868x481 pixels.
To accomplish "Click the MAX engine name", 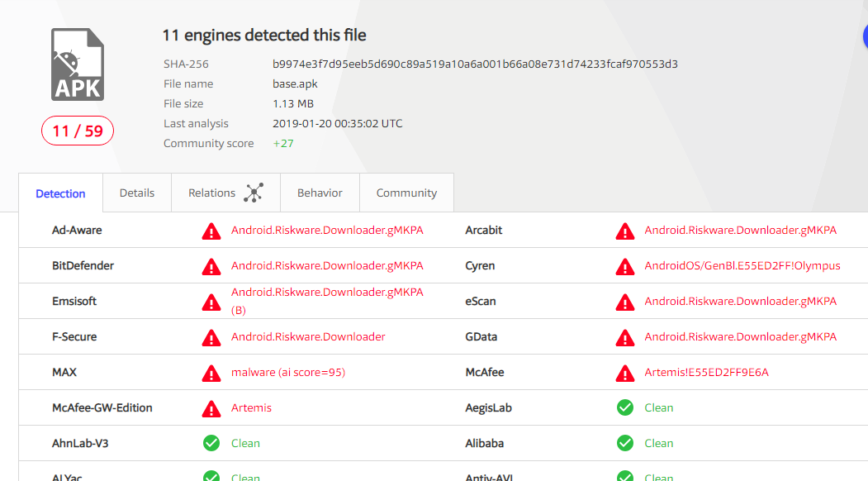I will [64, 372].
